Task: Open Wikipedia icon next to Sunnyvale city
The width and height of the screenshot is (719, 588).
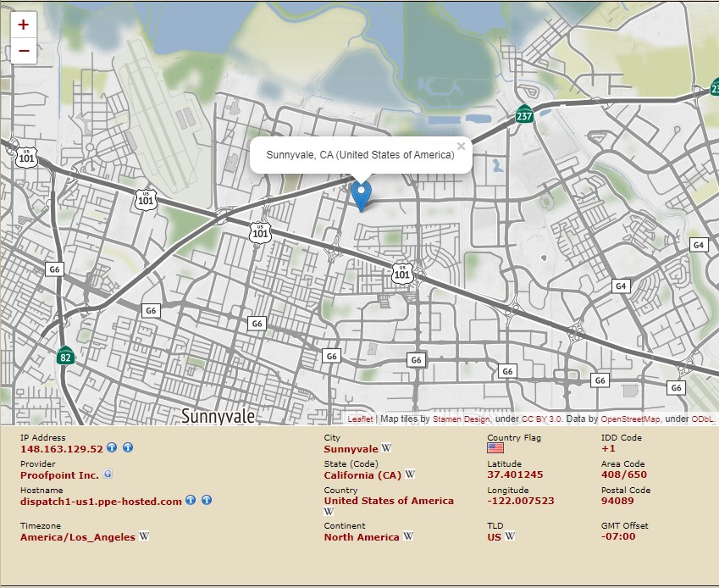Action: point(386,449)
